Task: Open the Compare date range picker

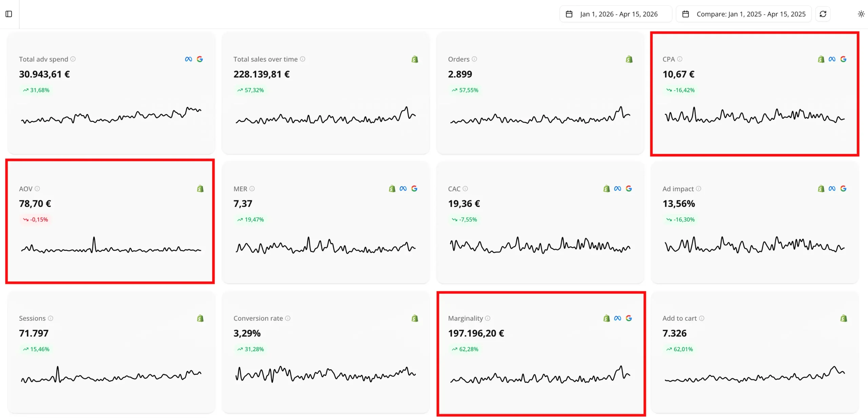Action: [x=744, y=14]
